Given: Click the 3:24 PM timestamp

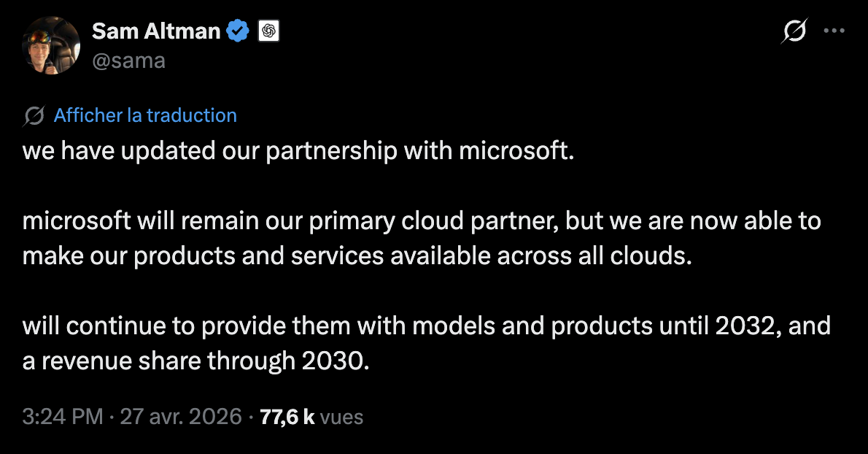Looking at the screenshot, I should pyautogui.click(x=62, y=417).
